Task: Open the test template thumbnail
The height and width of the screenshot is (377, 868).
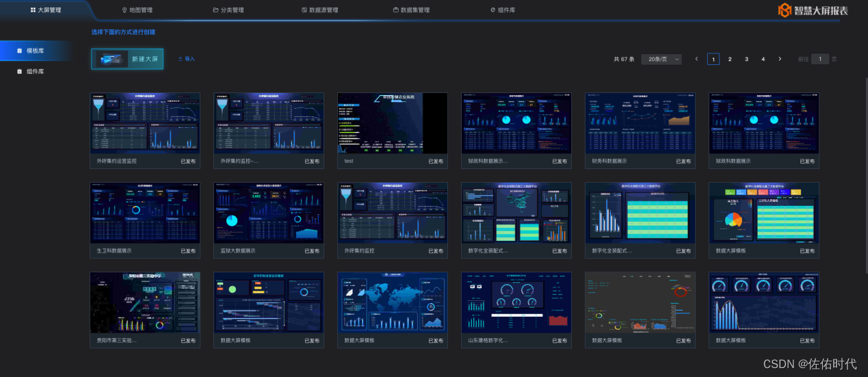Action: (x=393, y=123)
